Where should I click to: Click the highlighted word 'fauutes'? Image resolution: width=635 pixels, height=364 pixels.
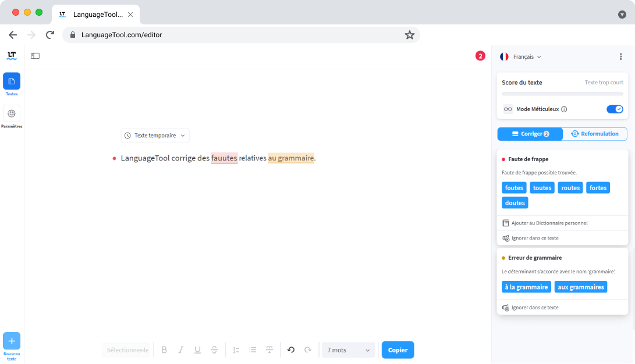(224, 158)
